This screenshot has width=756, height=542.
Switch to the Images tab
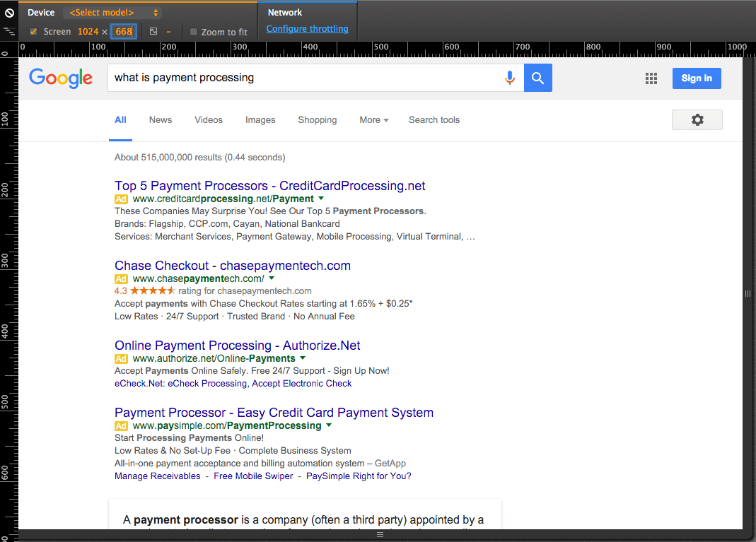260,120
